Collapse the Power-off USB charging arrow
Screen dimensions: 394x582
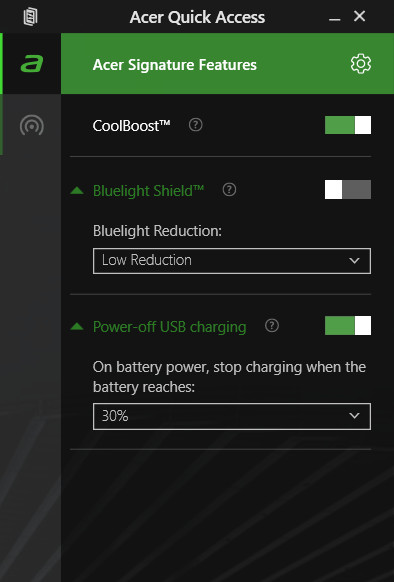[77, 326]
